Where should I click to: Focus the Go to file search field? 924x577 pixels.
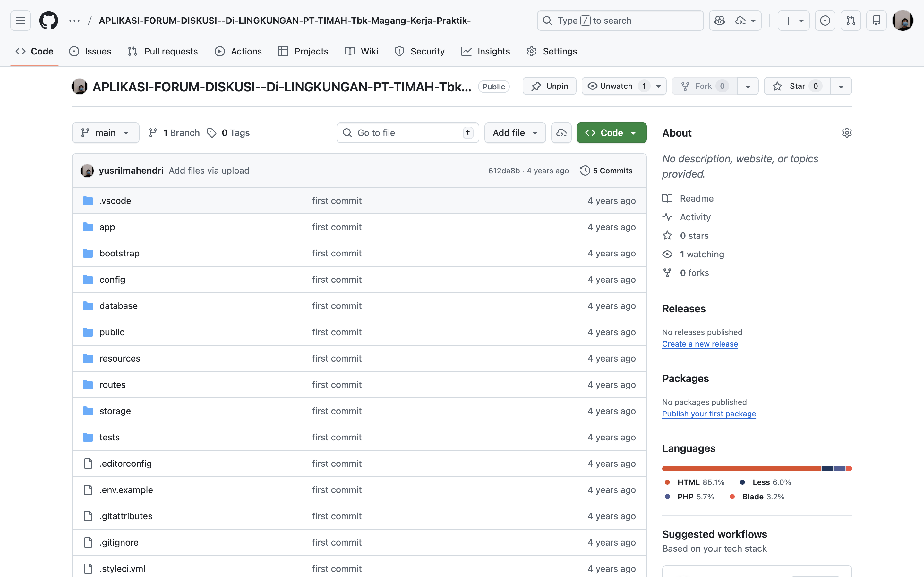point(407,133)
